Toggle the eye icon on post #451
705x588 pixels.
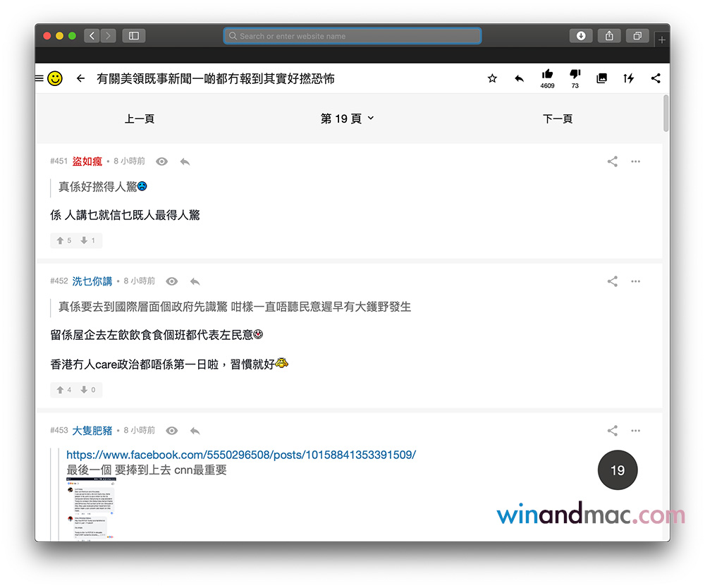tap(162, 161)
